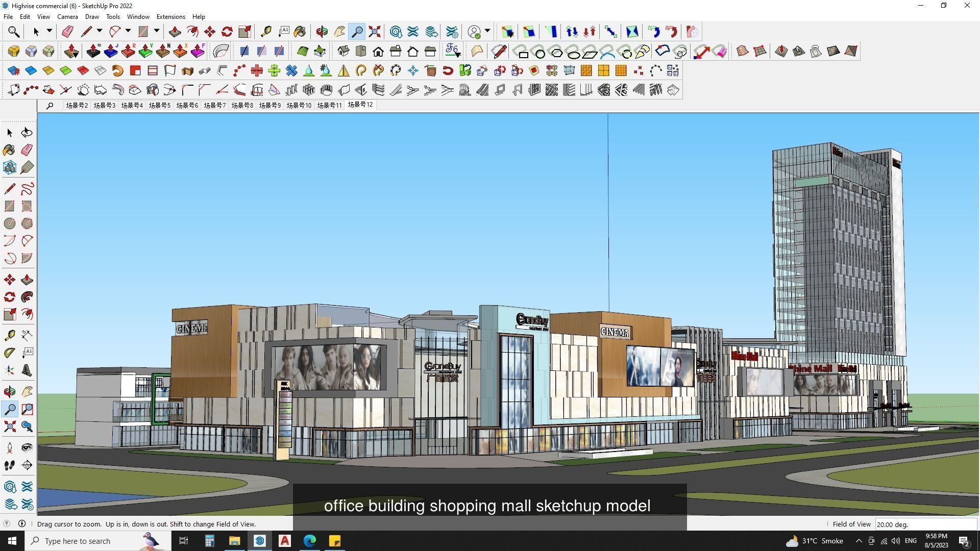
Task: Select the Paint Bucket tool in top toolbar
Action: (300, 32)
